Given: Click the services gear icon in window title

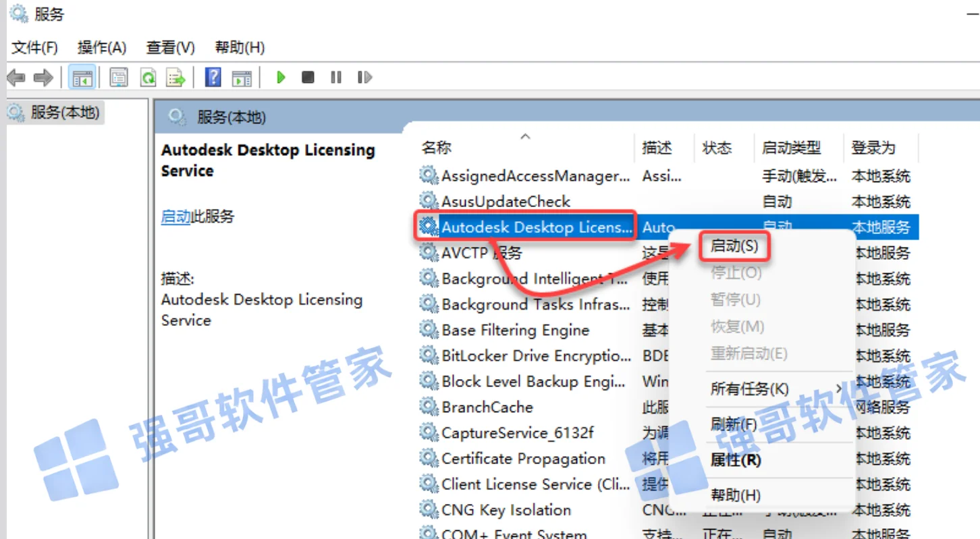Looking at the screenshot, I should pyautogui.click(x=19, y=13).
